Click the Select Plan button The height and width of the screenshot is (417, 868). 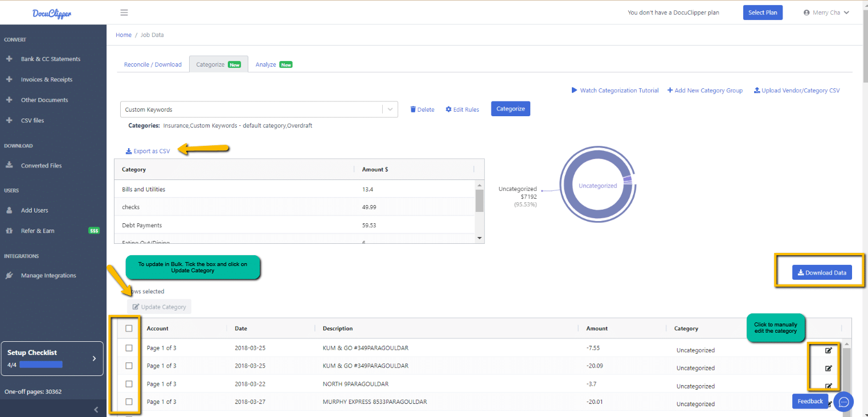[763, 13]
